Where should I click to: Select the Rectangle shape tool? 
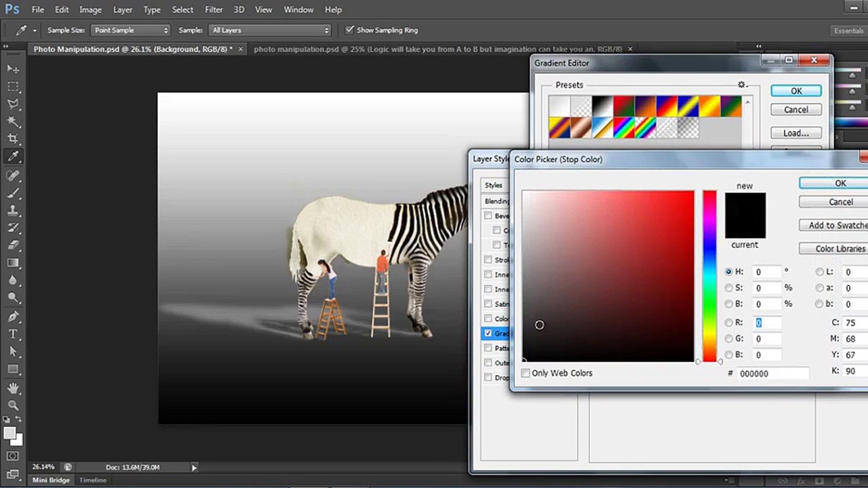pos(13,369)
